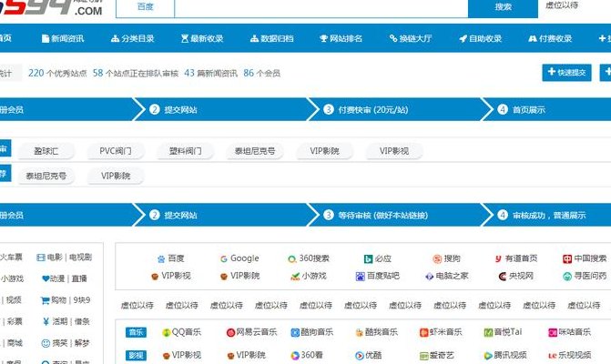Click the 音悦Tai icon link
Image resolution: width=611 pixels, height=364 pixels.
(x=503, y=332)
